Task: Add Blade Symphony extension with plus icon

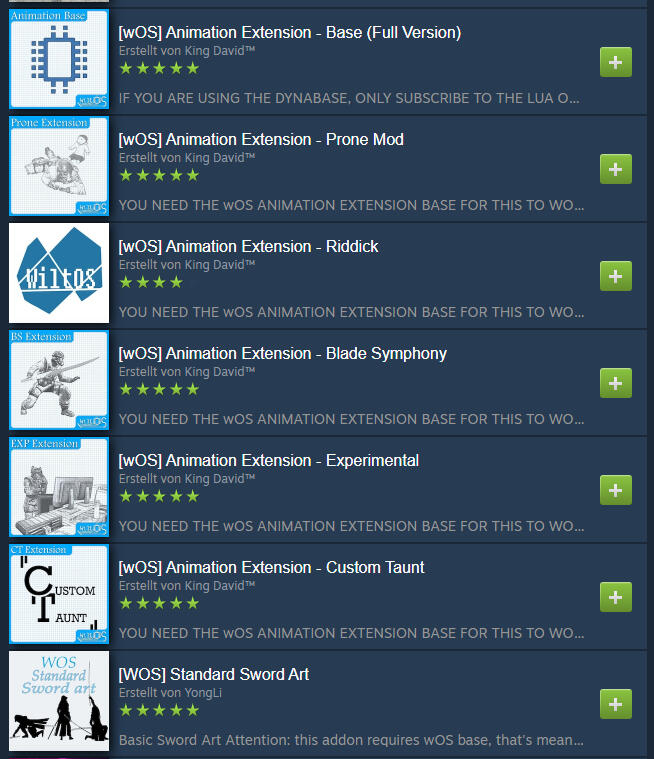Action: click(615, 383)
